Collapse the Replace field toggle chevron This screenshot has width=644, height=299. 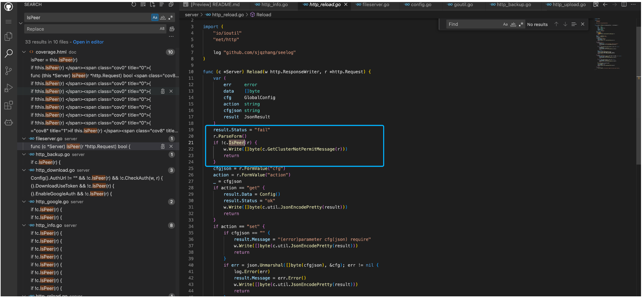pyautogui.click(x=21, y=23)
